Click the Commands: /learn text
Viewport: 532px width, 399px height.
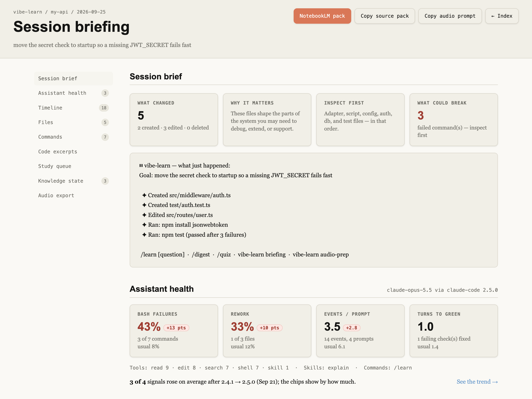[x=388, y=368]
